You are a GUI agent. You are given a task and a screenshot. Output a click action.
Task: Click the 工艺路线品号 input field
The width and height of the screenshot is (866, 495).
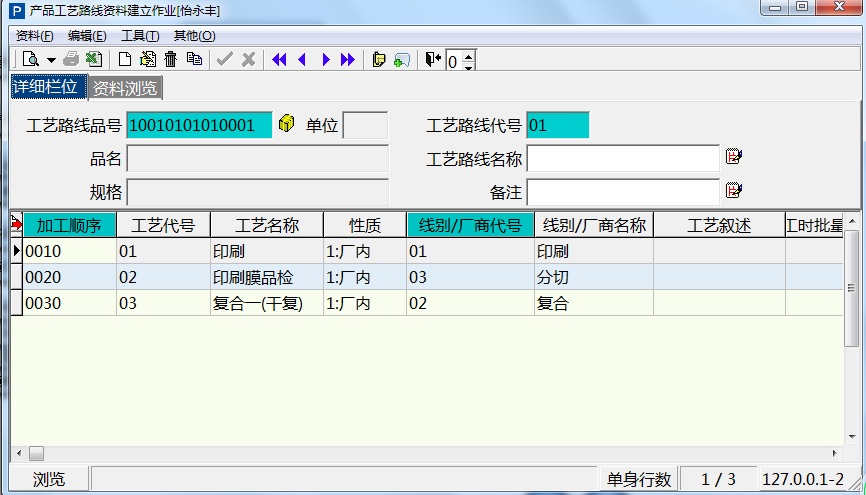[x=199, y=125]
